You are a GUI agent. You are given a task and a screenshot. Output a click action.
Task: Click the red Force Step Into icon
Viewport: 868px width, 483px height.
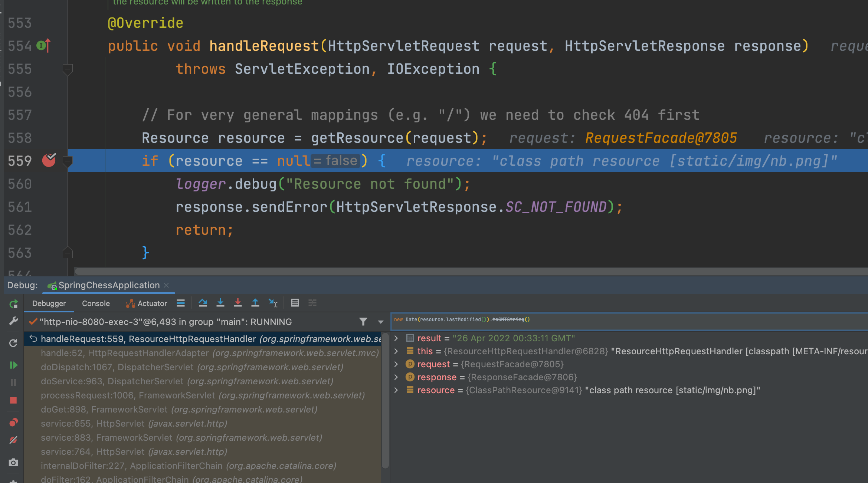point(238,303)
